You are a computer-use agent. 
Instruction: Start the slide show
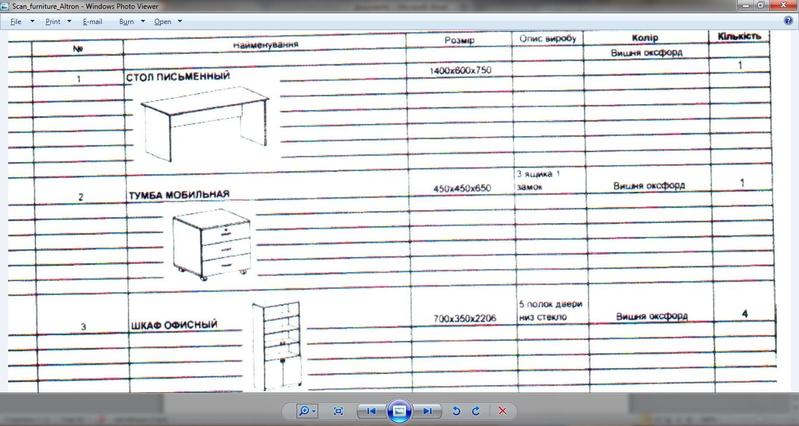pos(399,411)
